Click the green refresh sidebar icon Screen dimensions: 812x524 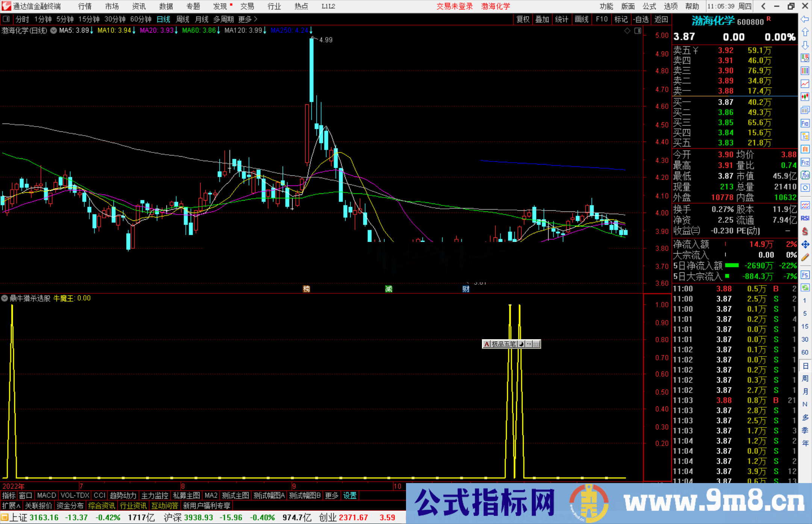click(x=805, y=288)
